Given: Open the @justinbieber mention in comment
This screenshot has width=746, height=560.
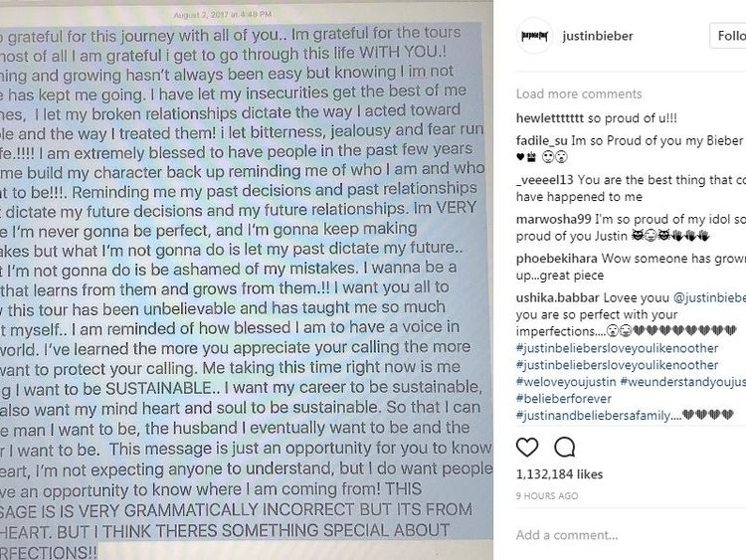Looking at the screenshot, I should click(x=709, y=297).
